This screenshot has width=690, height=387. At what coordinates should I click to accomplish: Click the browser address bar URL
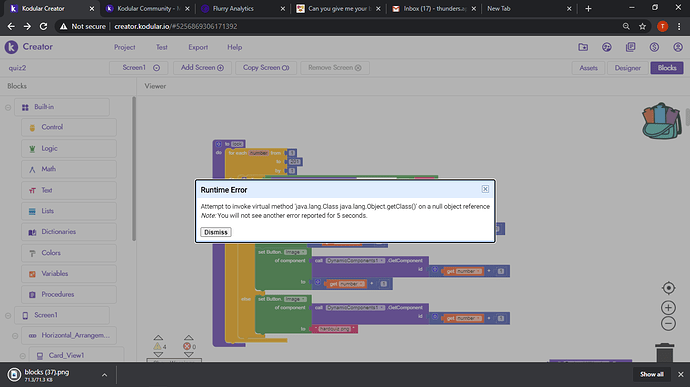(x=176, y=26)
